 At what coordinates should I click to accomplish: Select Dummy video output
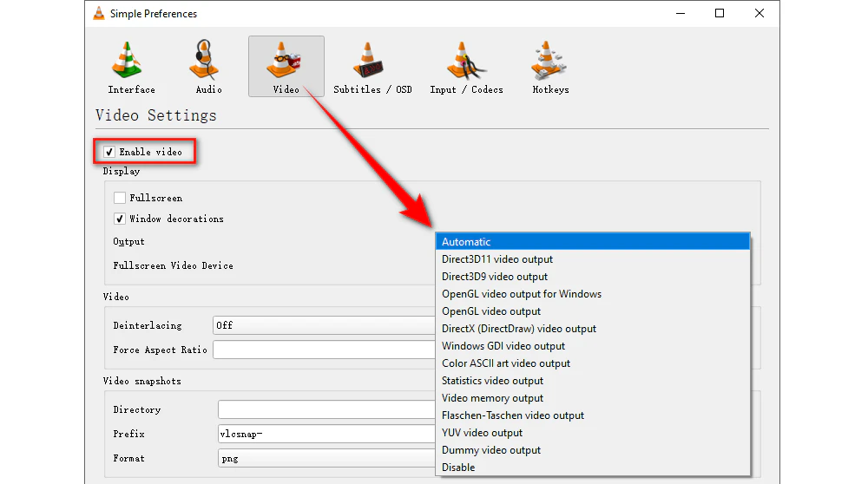592,449
